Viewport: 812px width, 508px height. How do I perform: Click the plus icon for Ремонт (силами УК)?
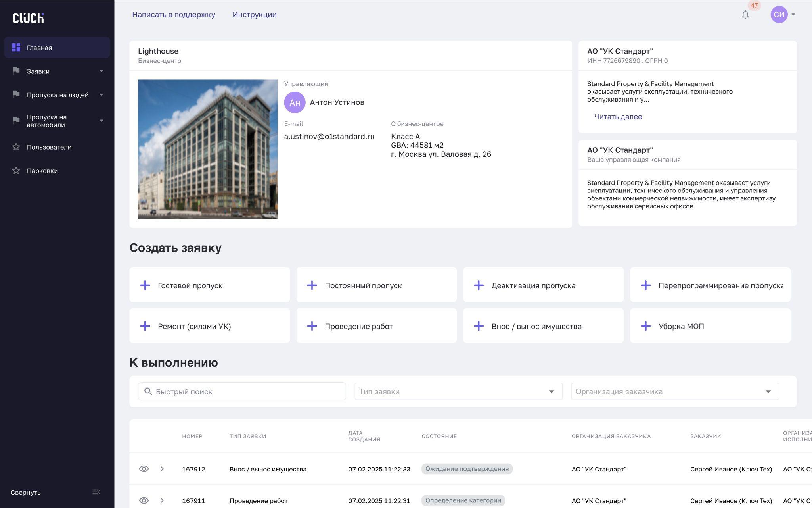[x=145, y=326]
